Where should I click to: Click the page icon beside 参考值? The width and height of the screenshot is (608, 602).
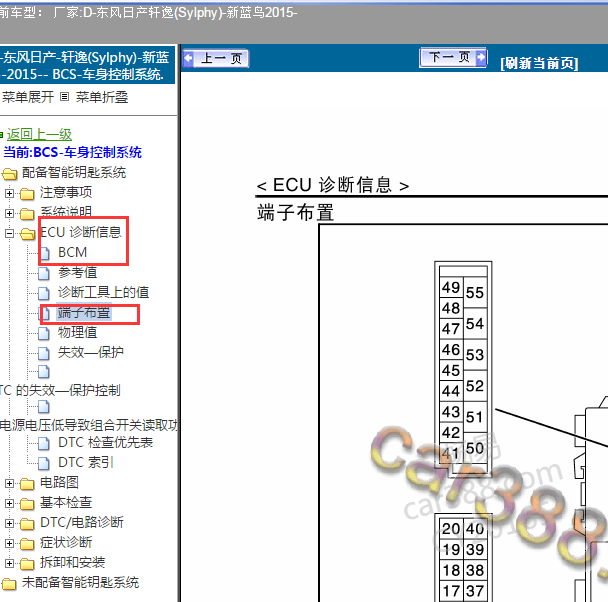[44, 273]
